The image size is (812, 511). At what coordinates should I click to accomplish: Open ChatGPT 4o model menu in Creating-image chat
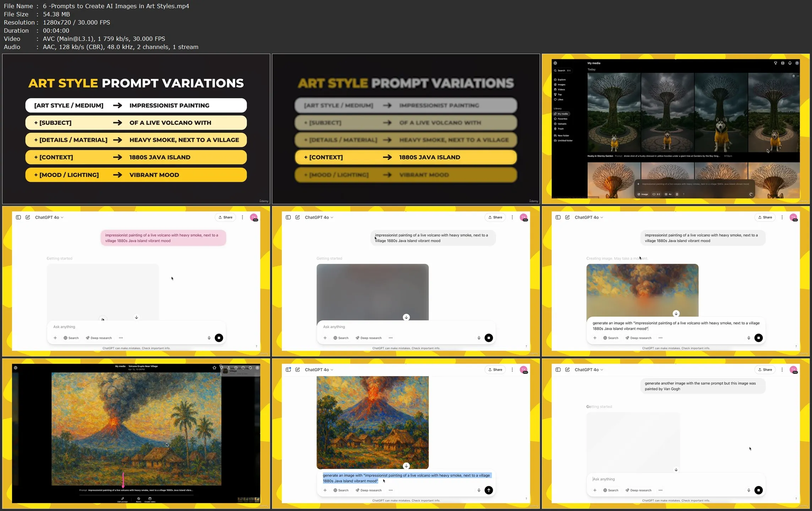[x=589, y=217]
